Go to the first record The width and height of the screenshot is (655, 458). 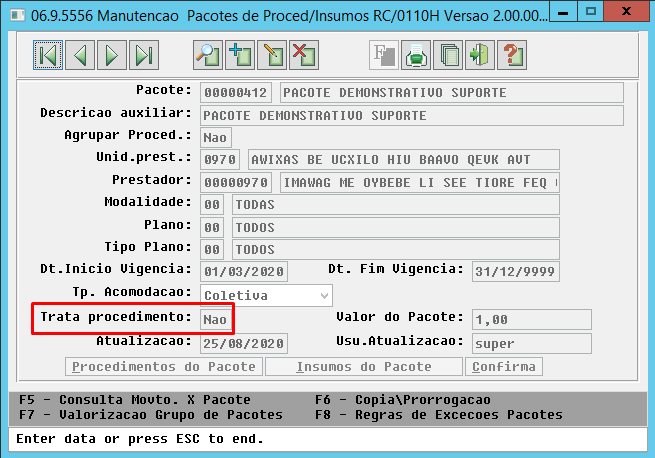[48, 55]
